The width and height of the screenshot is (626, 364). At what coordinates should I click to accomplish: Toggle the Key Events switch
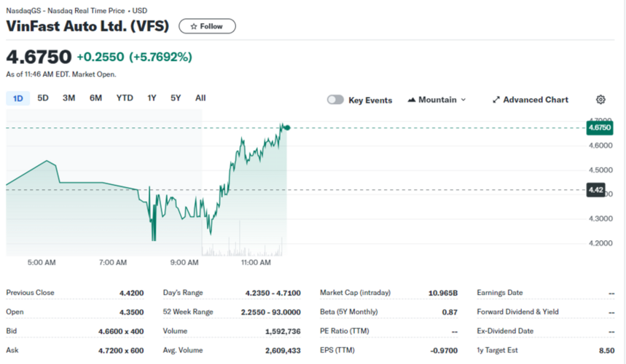tap(335, 100)
